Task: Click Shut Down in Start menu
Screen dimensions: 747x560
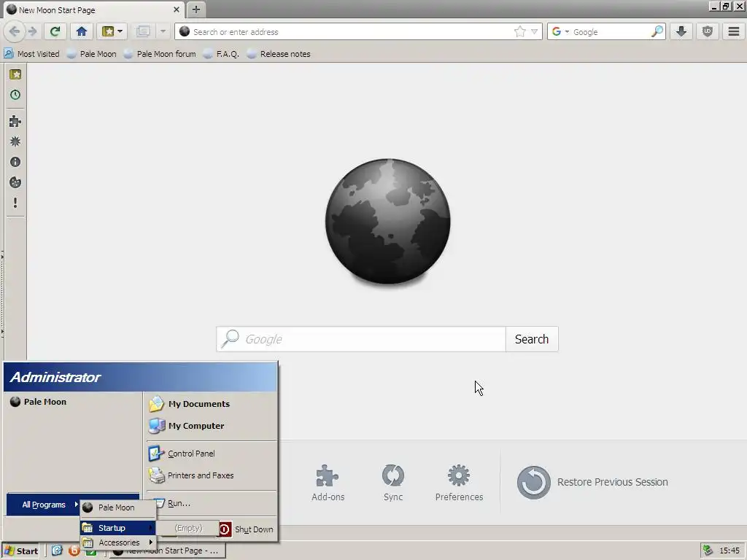Action: tap(247, 529)
